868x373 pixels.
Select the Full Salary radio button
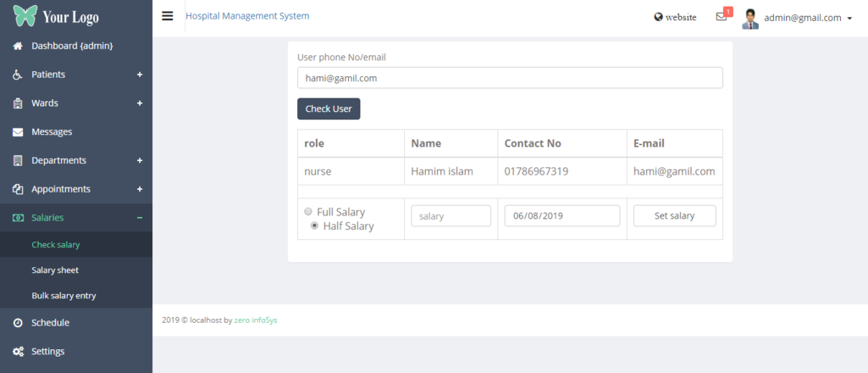pyautogui.click(x=308, y=211)
